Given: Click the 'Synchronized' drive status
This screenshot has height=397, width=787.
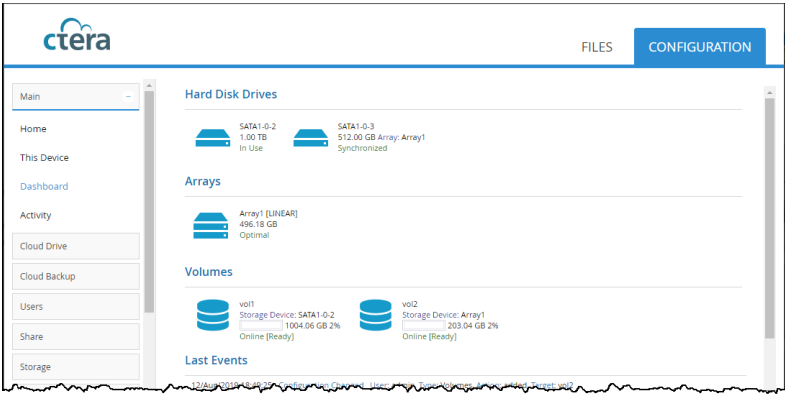Looking at the screenshot, I should point(362,148).
